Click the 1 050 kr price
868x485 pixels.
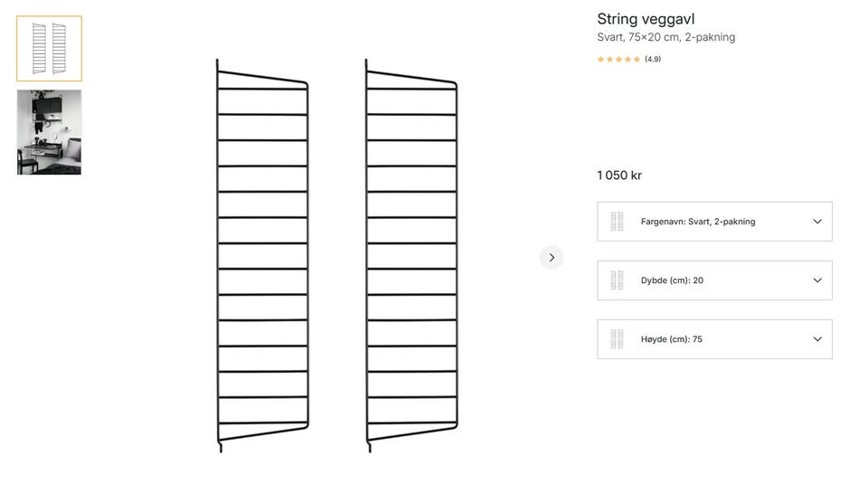coord(619,176)
